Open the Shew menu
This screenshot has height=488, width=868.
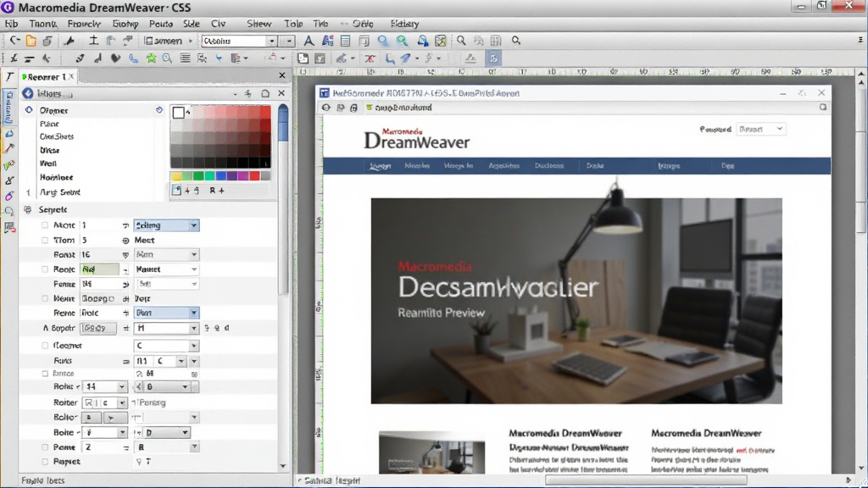259,24
